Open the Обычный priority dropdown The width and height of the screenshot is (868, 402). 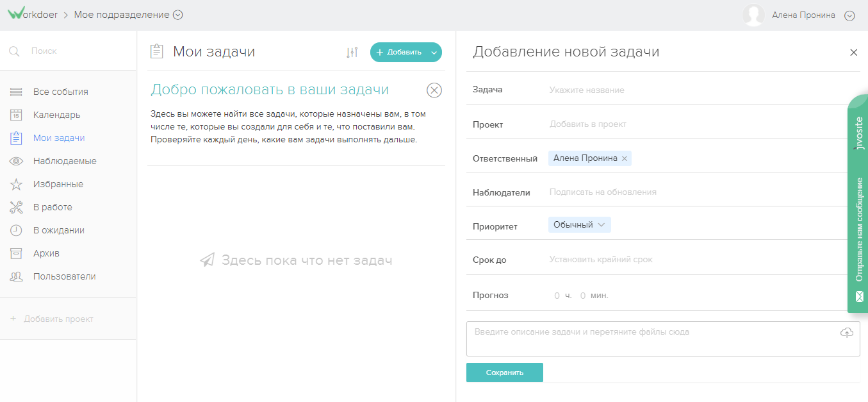[x=579, y=224]
